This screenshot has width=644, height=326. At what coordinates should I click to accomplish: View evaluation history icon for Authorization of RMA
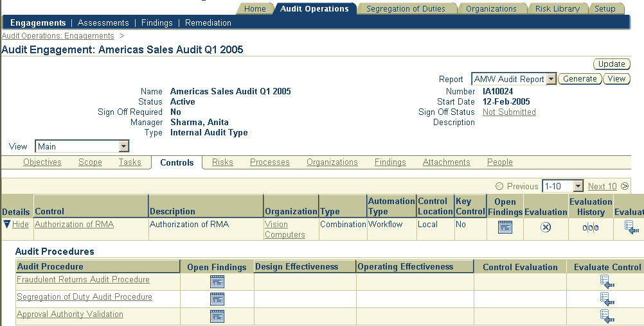pos(591,228)
